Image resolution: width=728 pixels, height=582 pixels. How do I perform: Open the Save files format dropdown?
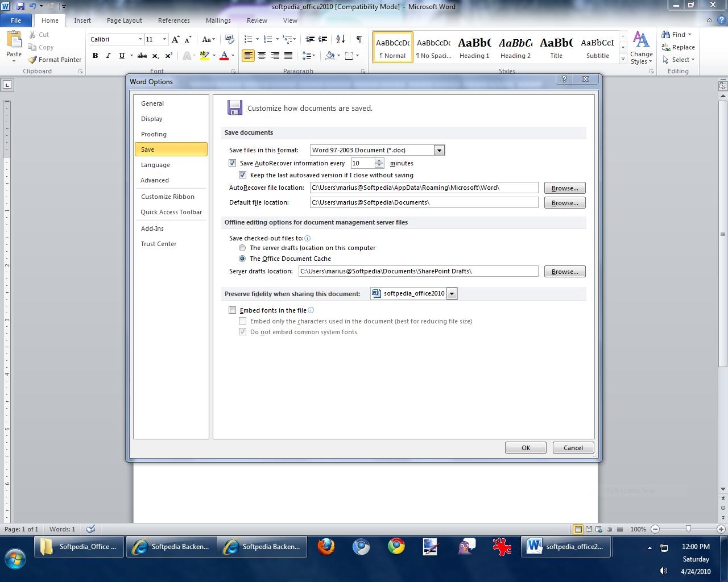coord(439,150)
